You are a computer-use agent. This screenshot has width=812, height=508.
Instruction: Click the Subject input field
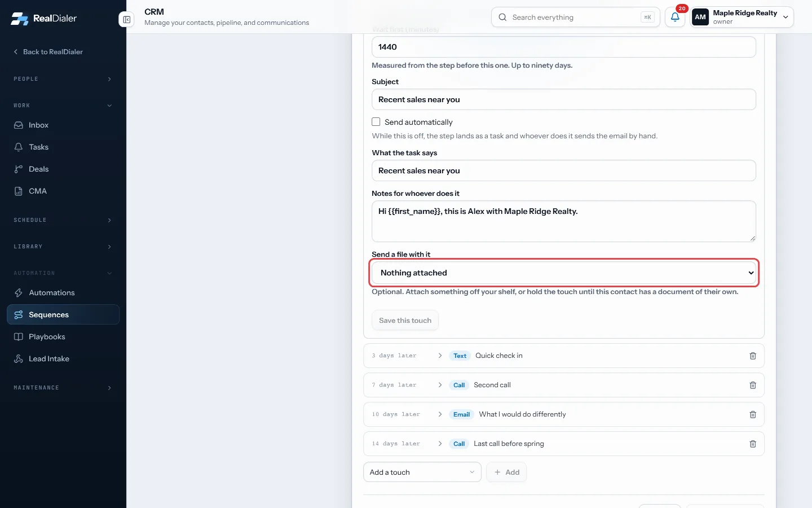pos(564,99)
